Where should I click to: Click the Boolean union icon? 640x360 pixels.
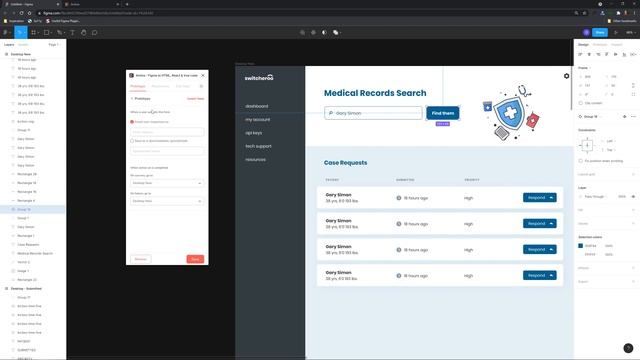coord(336,32)
